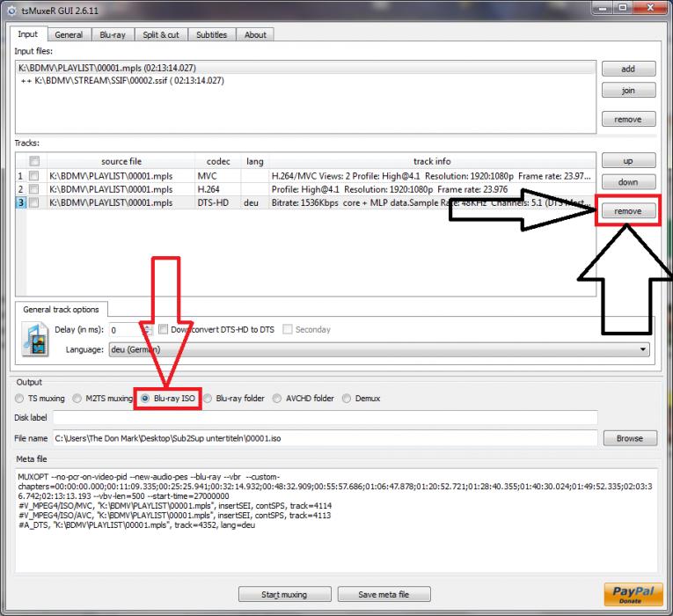Check the DTS-HD track checkbox in row 3
Viewport: 673px width, 616px height.
tap(33, 202)
